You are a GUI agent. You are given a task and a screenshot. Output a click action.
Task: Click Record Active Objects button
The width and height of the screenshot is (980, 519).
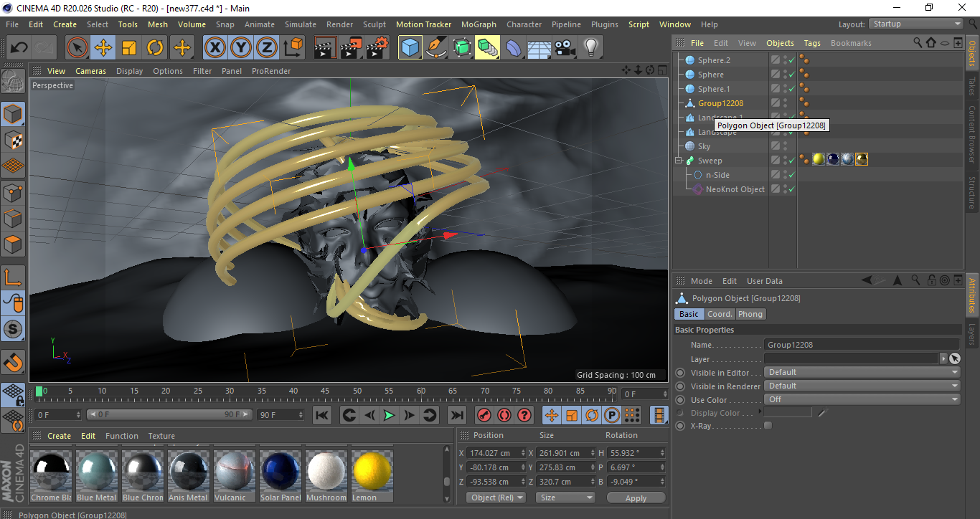[484, 415]
